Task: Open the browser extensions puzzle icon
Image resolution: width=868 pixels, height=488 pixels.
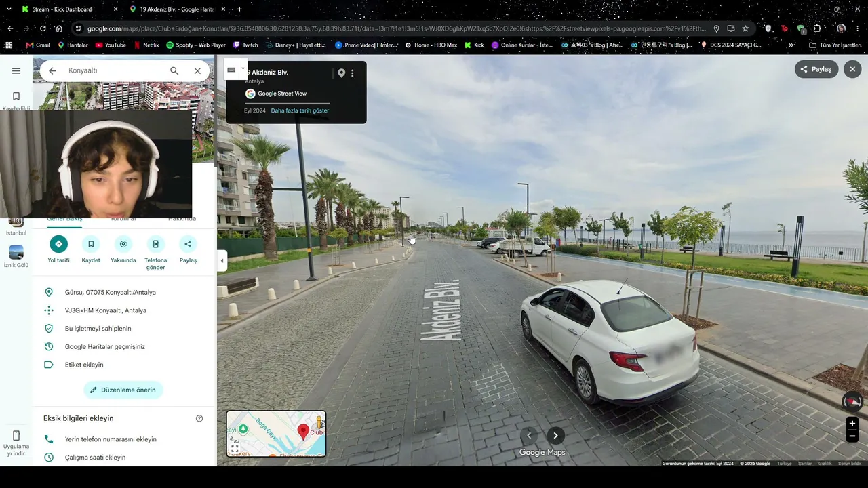Action: click(x=817, y=28)
